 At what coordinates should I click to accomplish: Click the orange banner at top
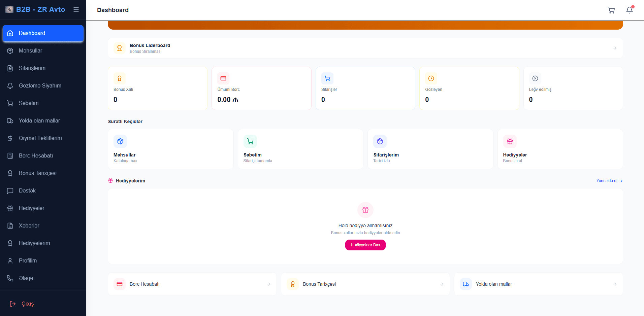coord(365,25)
